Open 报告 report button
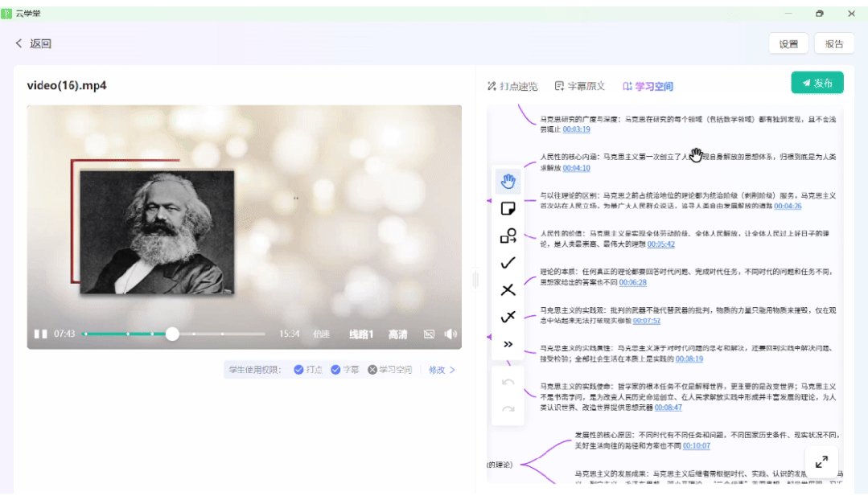 click(x=833, y=43)
